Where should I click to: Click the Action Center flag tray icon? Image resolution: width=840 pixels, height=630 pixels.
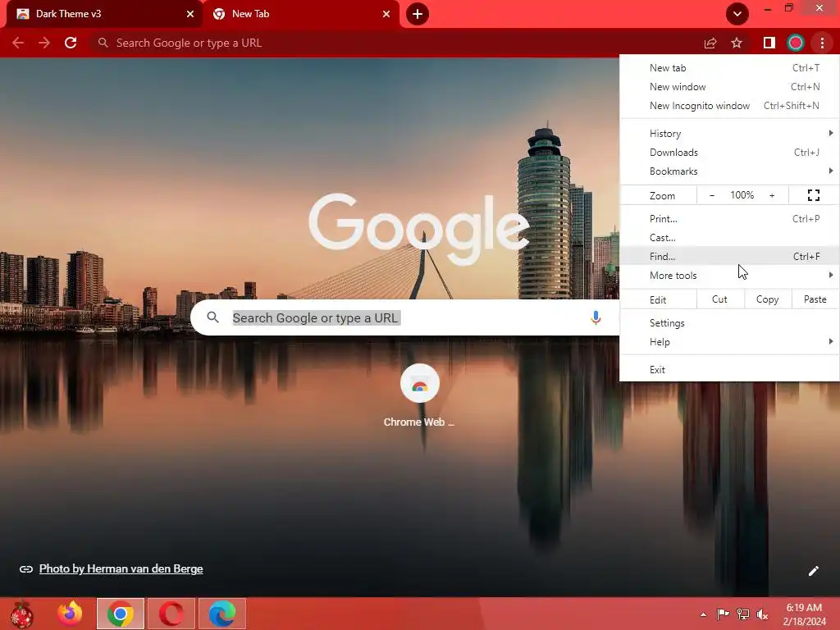[723, 614]
